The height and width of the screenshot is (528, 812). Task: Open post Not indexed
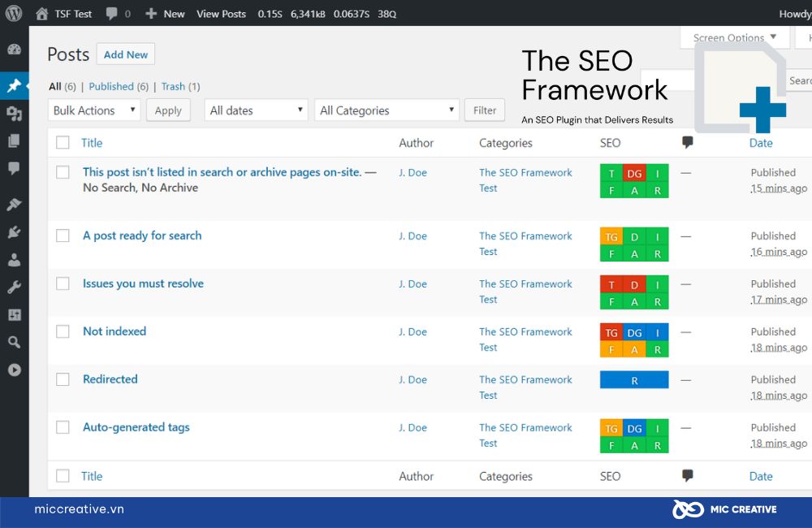pyautogui.click(x=114, y=331)
